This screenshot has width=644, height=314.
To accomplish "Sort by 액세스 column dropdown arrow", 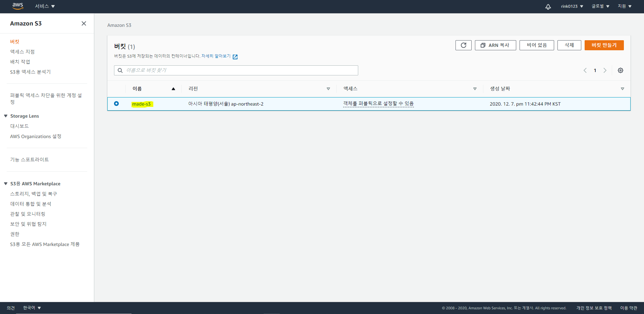I will tap(475, 89).
